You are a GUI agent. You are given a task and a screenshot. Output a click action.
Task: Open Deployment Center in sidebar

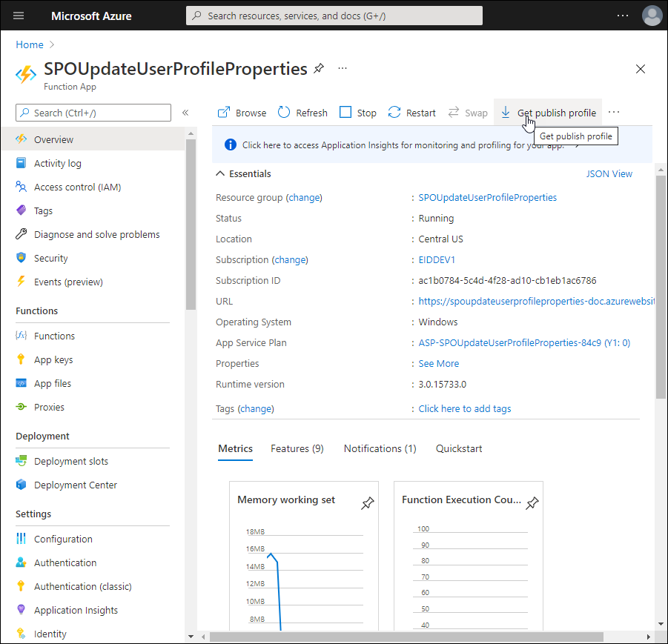tap(76, 485)
